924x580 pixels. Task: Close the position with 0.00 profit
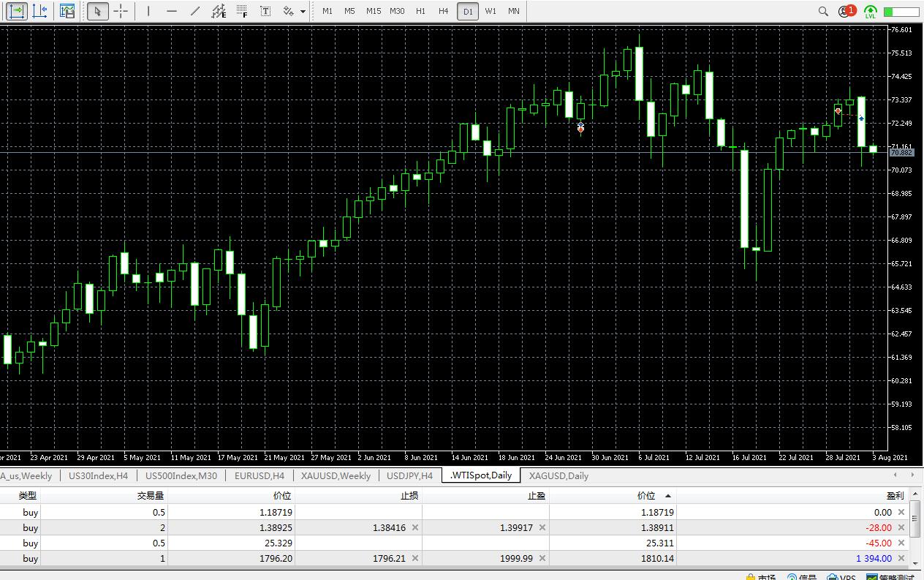901,512
